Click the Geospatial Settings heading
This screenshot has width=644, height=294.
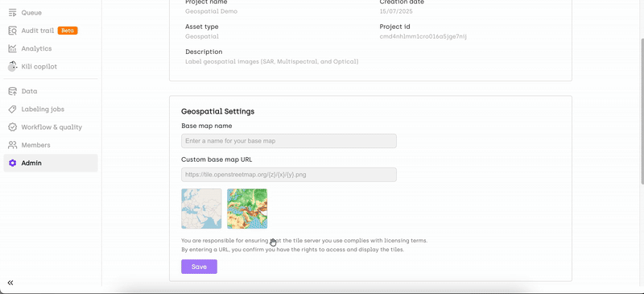point(217,111)
